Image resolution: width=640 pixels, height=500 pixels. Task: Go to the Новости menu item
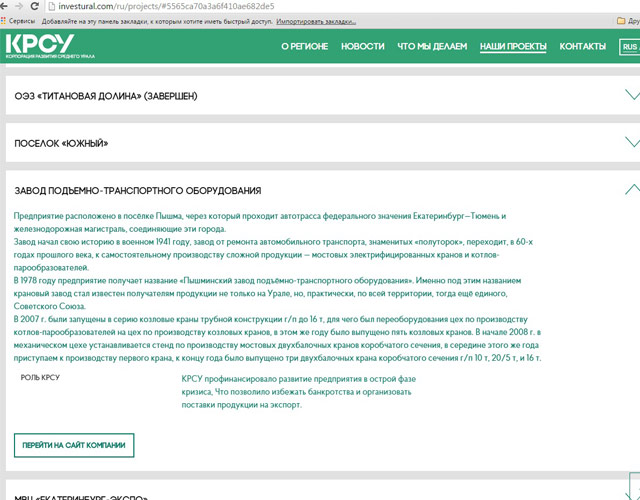(362, 47)
